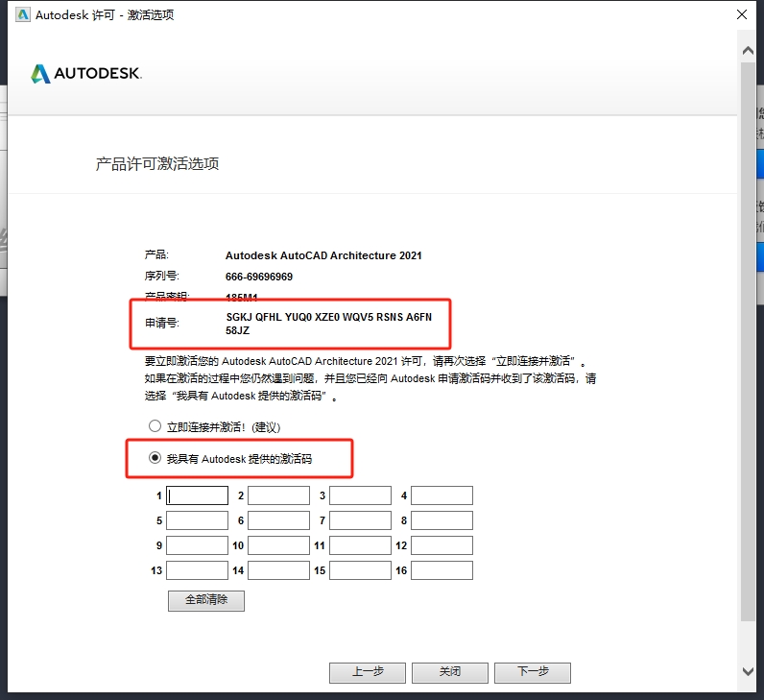Screen dimensions: 764x700
Task: Focus activation code field 10
Action: point(278,545)
